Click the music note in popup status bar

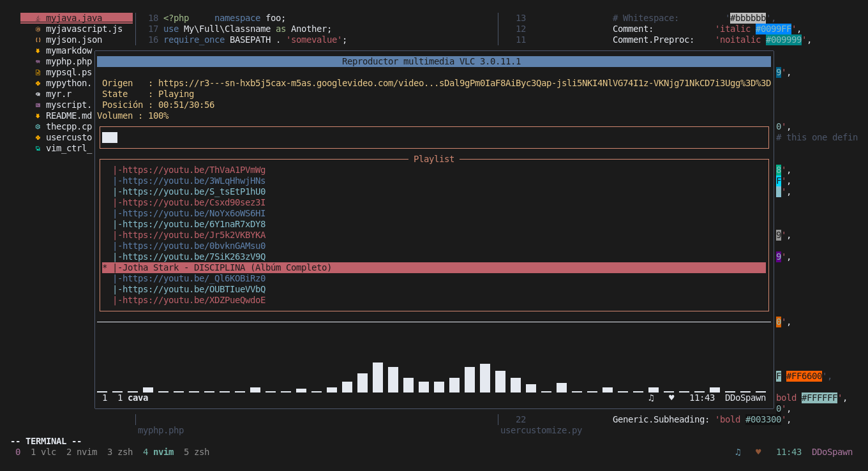[x=651, y=398]
